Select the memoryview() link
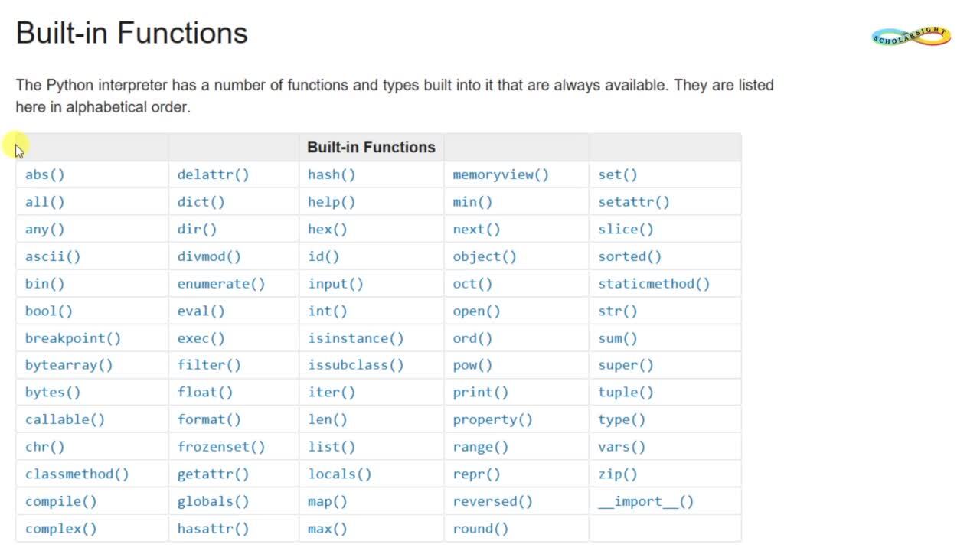The width and height of the screenshot is (980, 551). [x=501, y=174]
